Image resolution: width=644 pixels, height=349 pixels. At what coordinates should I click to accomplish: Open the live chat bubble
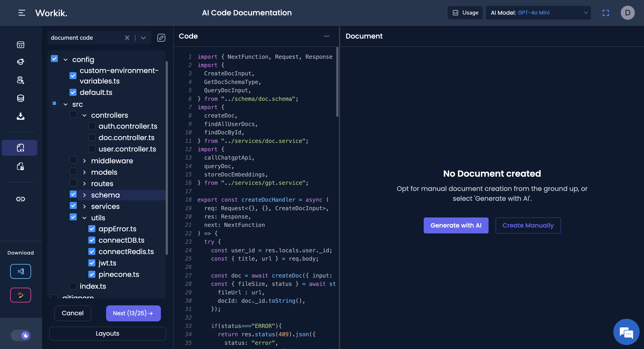pyautogui.click(x=626, y=332)
